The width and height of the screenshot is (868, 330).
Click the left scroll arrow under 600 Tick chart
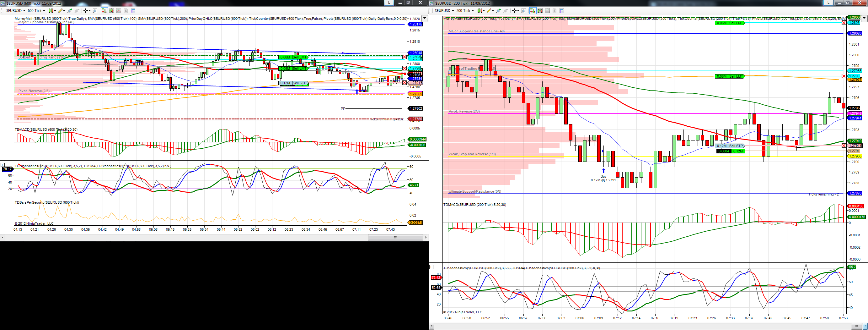coord(3,237)
